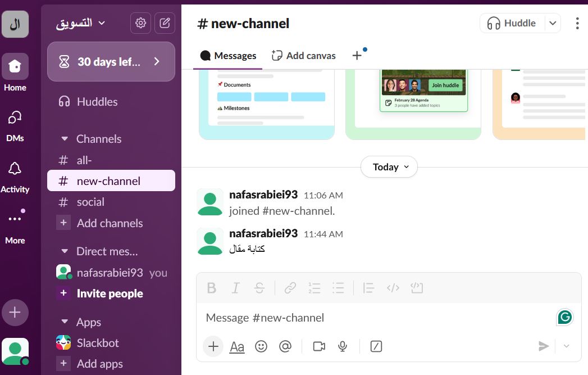Start a bulleted list
The width and height of the screenshot is (588, 375).
(x=338, y=288)
